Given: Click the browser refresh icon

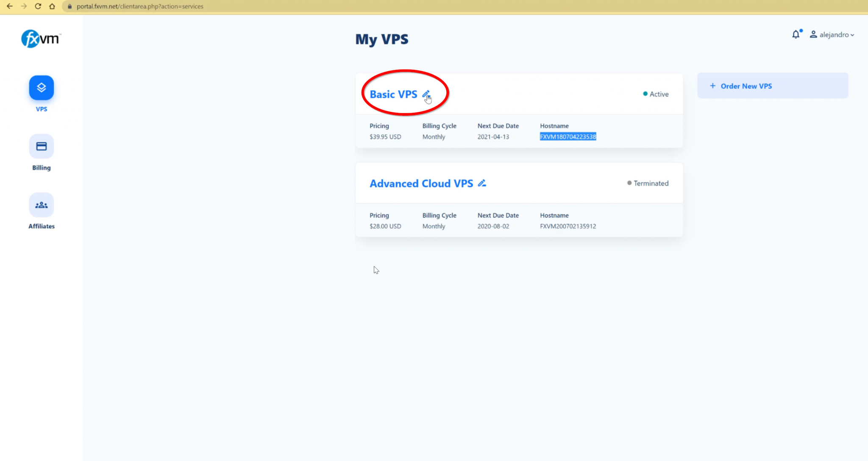Looking at the screenshot, I should coord(38,6).
